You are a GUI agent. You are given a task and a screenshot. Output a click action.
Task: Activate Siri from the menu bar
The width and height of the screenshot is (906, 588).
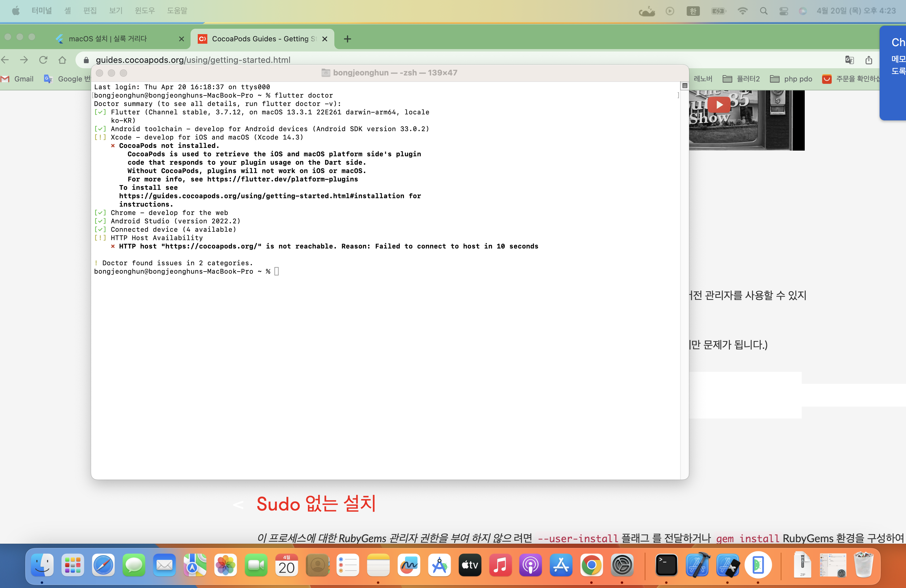802,11
